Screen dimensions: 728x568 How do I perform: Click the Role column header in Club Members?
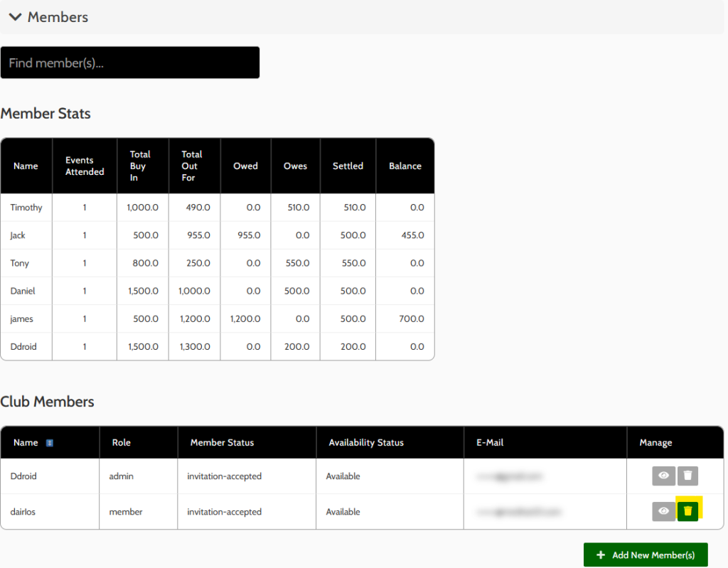click(x=122, y=442)
